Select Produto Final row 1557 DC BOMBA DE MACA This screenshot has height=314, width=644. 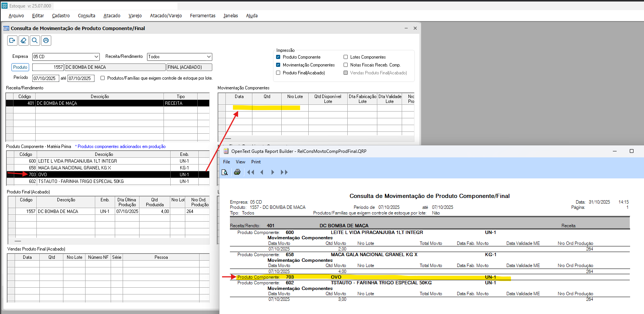point(109,211)
